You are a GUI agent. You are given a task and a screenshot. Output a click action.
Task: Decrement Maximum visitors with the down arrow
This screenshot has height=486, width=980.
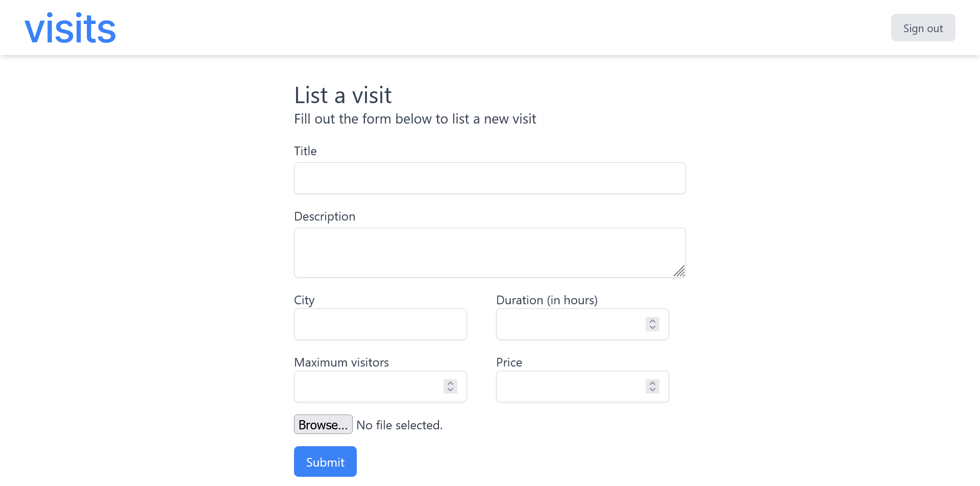click(450, 390)
